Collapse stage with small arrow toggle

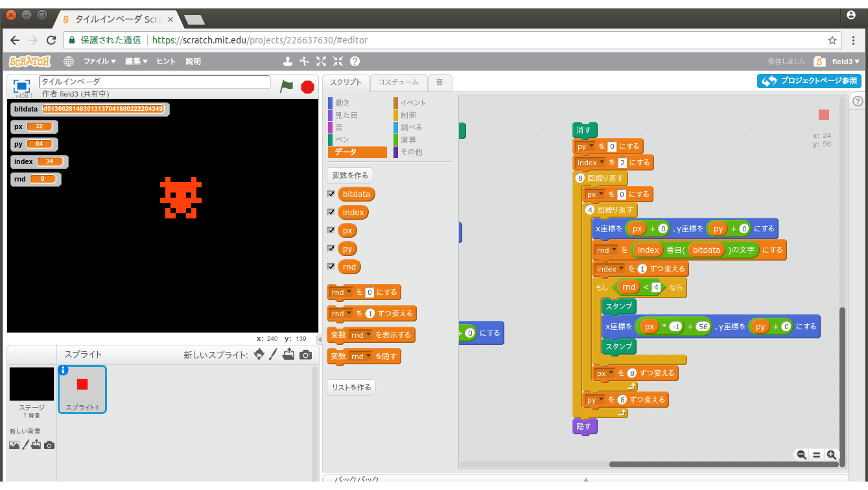point(319,340)
